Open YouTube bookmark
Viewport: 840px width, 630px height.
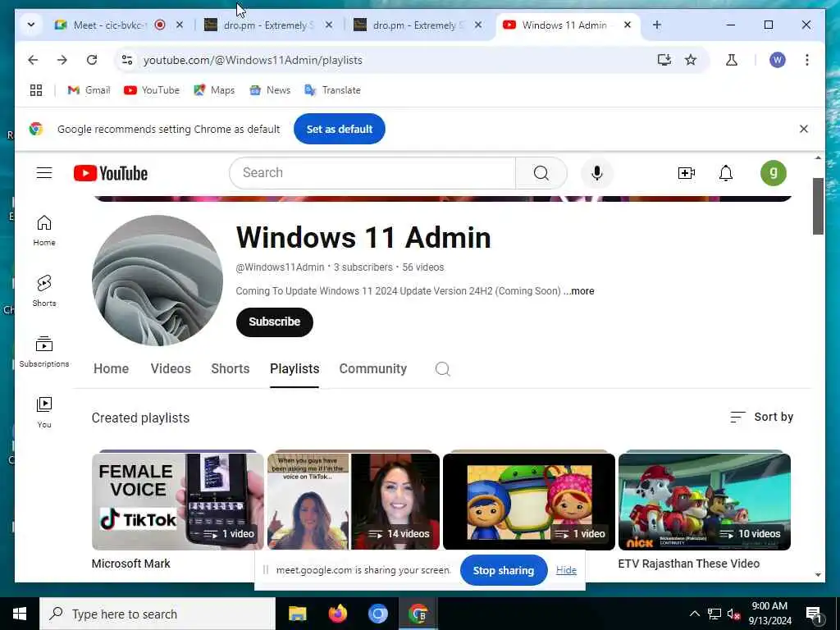(152, 90)
